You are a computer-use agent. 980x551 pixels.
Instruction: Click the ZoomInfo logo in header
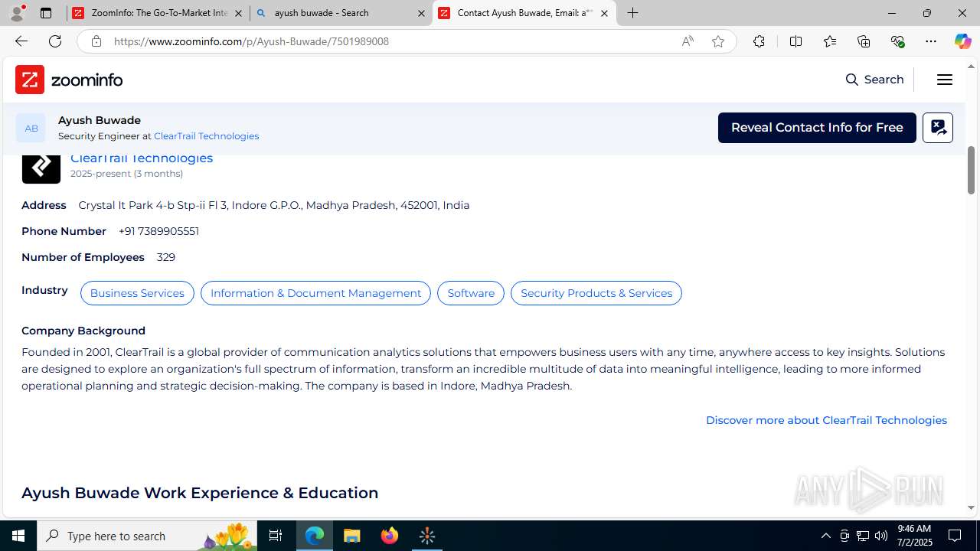tap(69, 80)
